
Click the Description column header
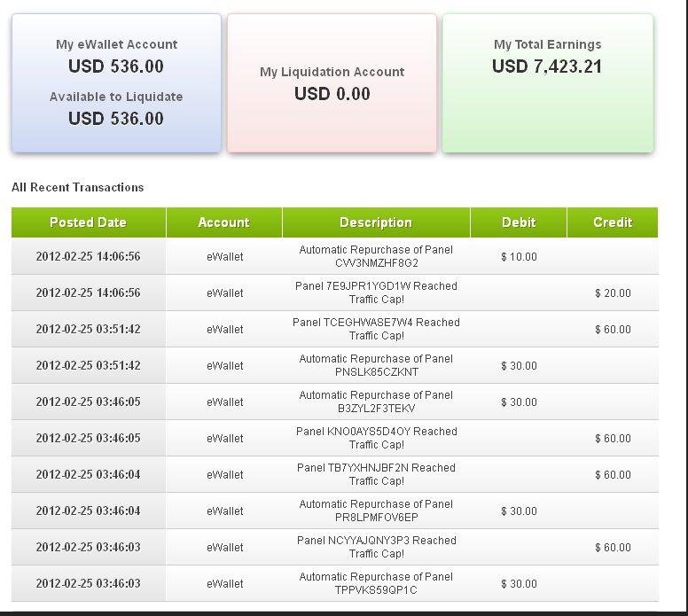point(376,222)
